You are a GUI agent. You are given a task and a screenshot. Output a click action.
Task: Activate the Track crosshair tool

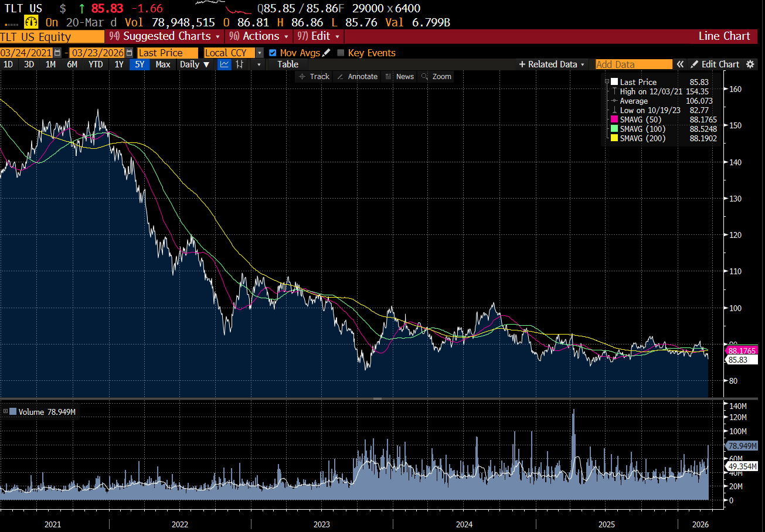click(x=314, y=77)
